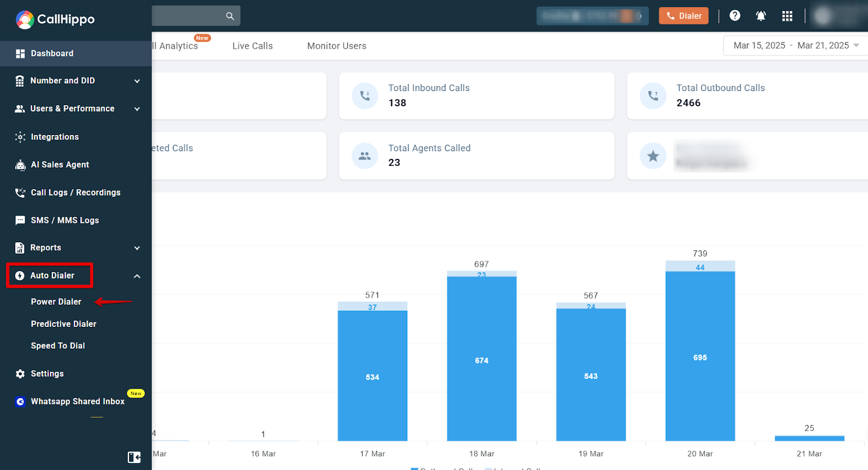Viewport: 868px width, 470px height.
Task: Click the Total Inbound Calls card
Action: click(476, 96)
